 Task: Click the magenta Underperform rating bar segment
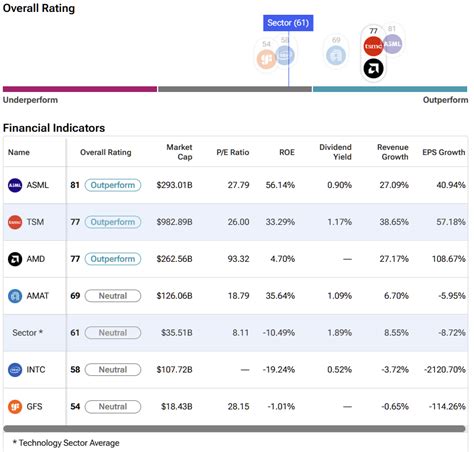80,89
